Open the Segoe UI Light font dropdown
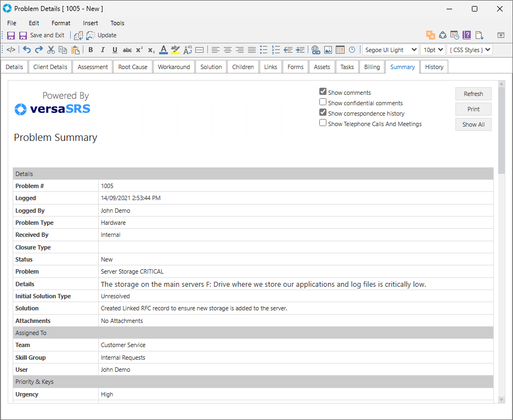The image size is (513, 420). pyautogui.click(x=390, y=50)
